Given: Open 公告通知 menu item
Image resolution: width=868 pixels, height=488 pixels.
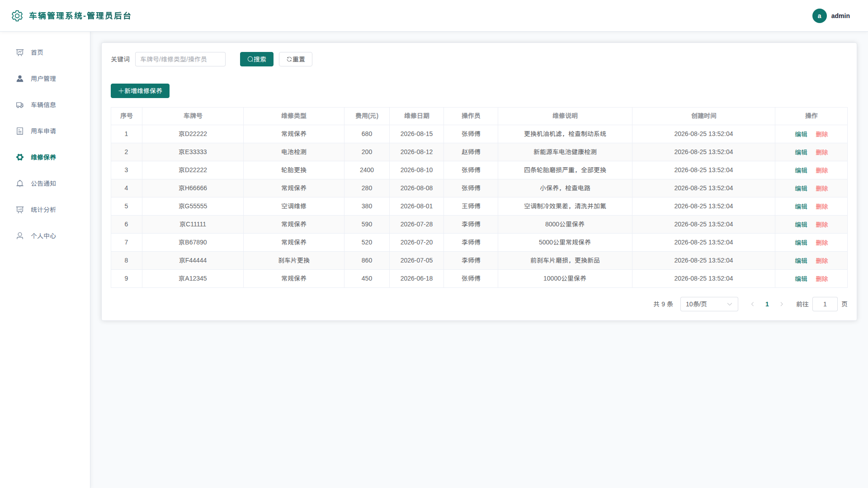Looking at the screenshot, I should (x=45, y=183).
